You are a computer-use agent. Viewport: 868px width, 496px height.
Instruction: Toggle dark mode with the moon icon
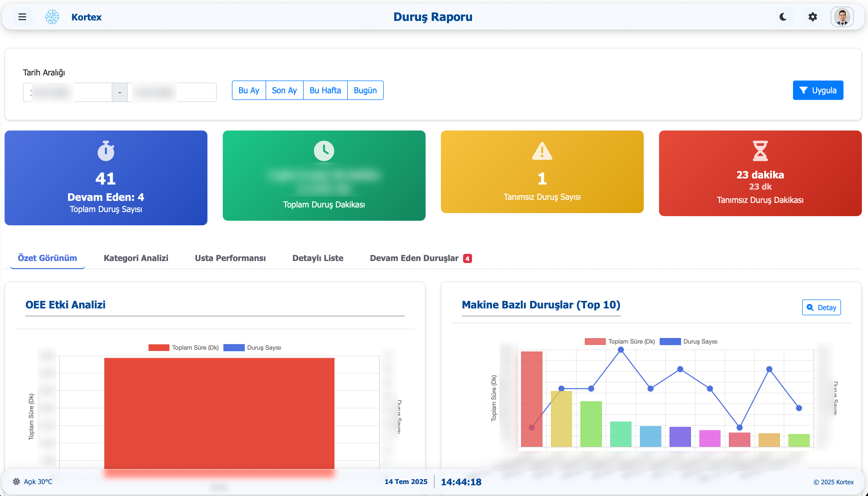783,17
